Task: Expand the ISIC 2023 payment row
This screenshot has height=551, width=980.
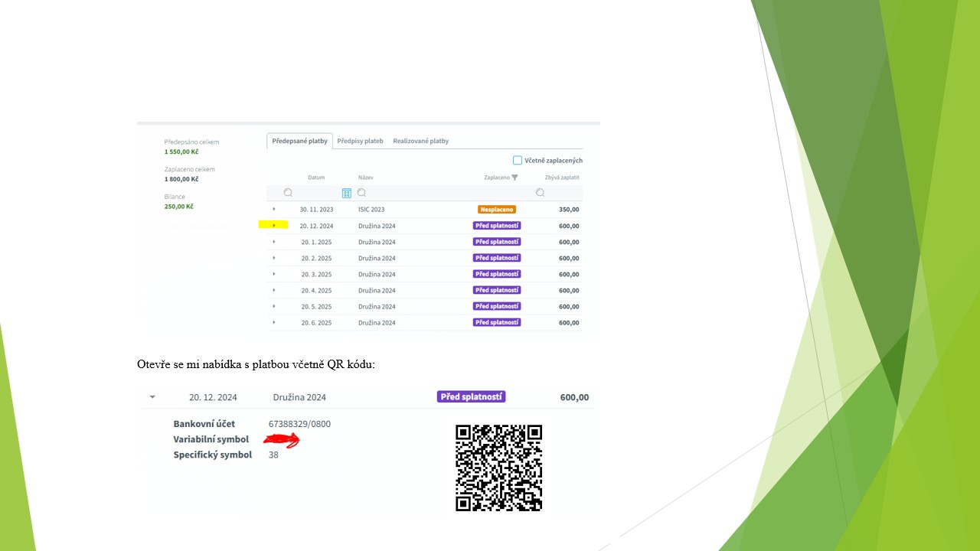Action: pos(274,209)
